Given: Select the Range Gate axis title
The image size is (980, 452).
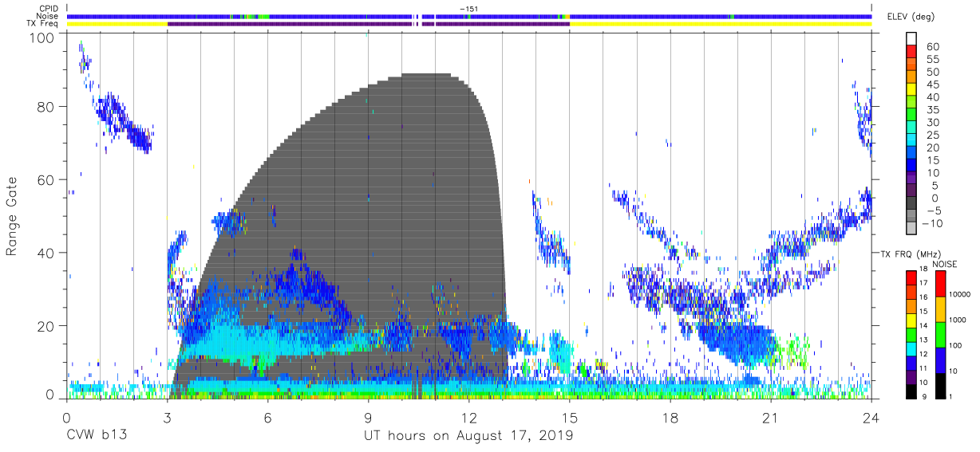Looking at the screenshot, I should [13, 217].
